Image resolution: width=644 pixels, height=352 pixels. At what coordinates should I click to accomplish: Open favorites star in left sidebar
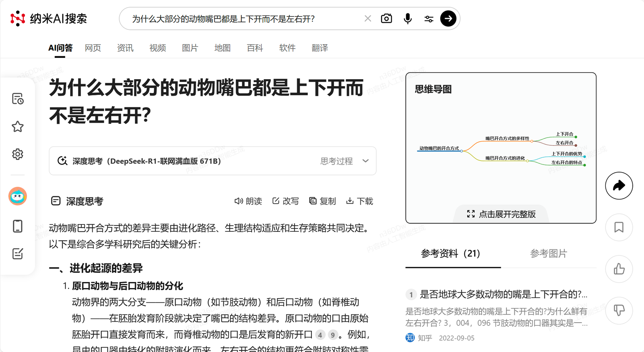coord(18,127)
